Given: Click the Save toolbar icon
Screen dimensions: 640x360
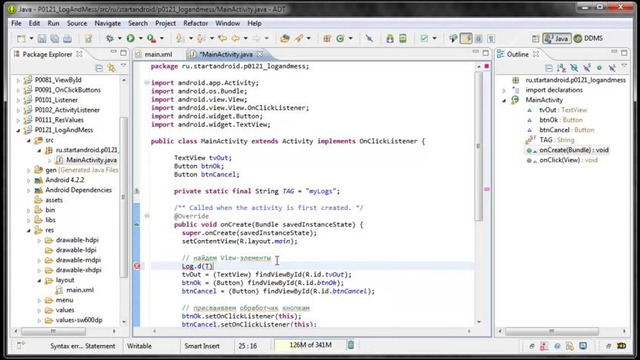Looking at the screenshot, I should click(42, 38).
